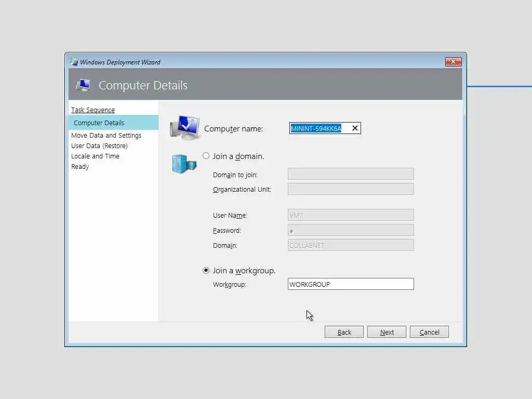Screen dimensions: 532x399
Task: Click the Next button
Action: 387,332
